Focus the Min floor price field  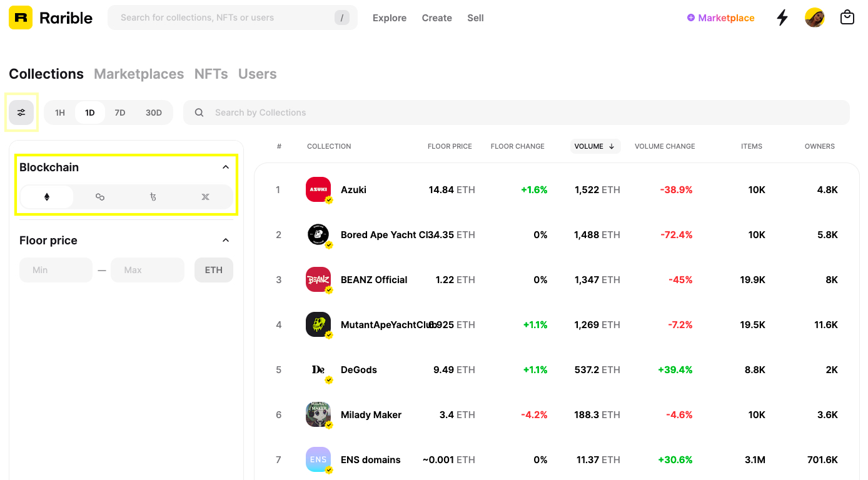pos(56,270)
